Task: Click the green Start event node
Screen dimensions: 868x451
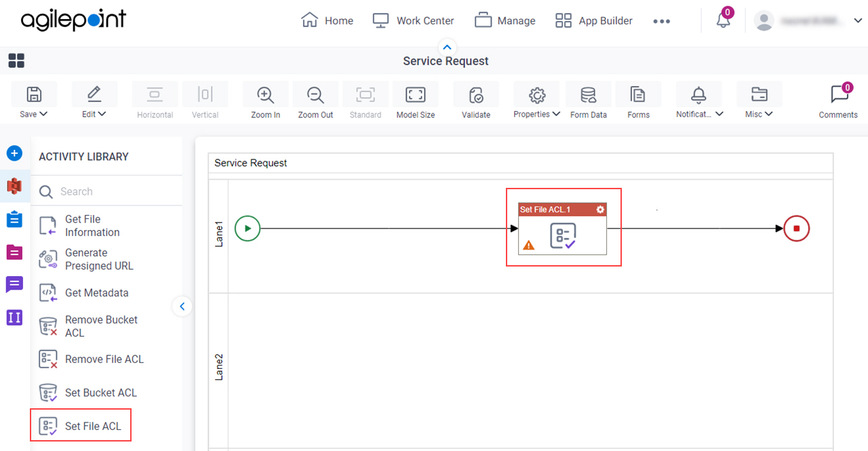Action: click(x=248, y=229)
